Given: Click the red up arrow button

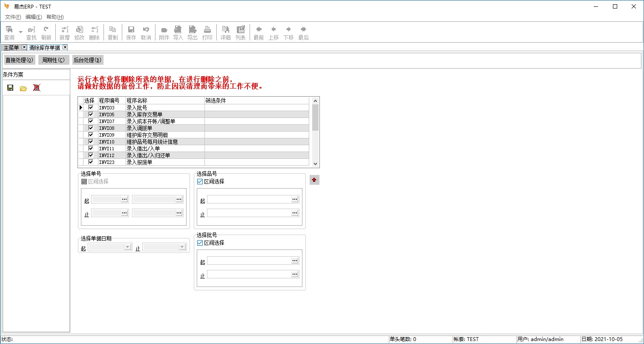Looking at the screenshot, I should [x=314, y=180].
